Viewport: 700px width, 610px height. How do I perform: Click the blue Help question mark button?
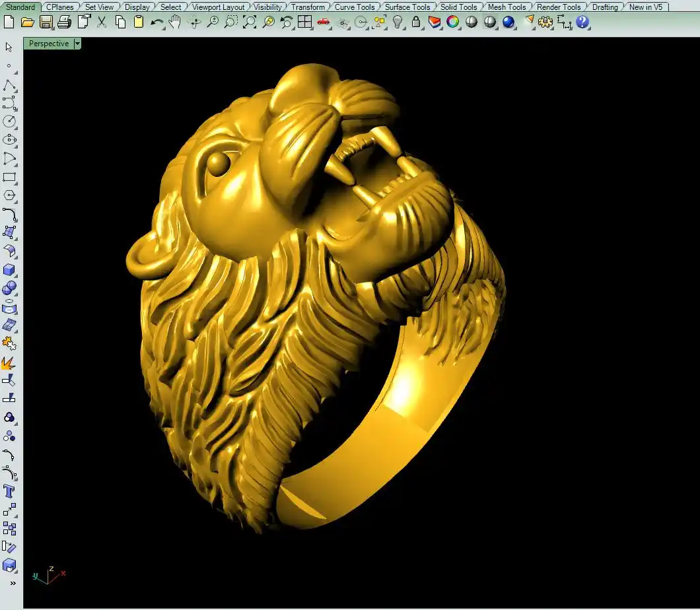pyautogui.click(x=582, y=22)
